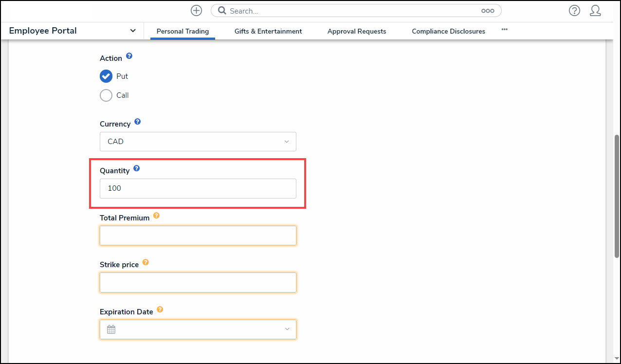
Task: Click the plus create-new icon
Action: [196, 11]
